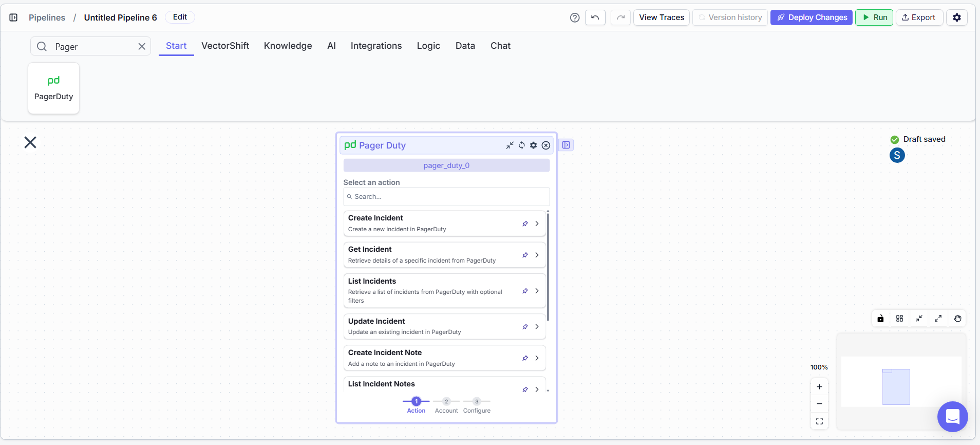Click the pager_duty_0 name field
Image resolution: width=980 pixels, height=445 pixels.
[446, 165]
